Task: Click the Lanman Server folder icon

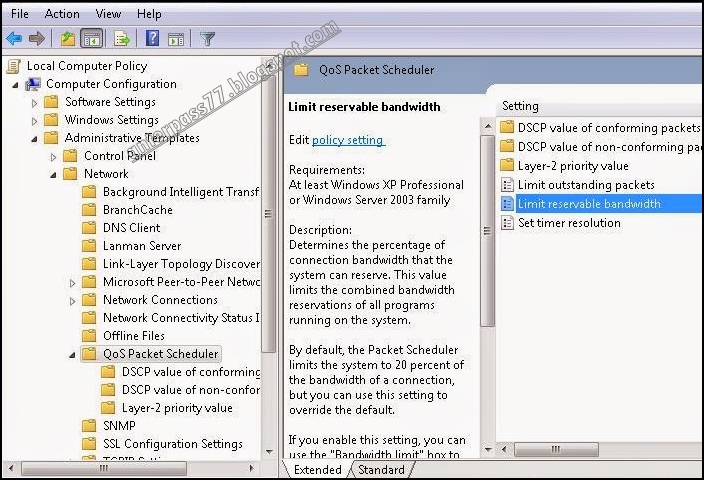Action: pyautogui.click(x=89, y=246)
